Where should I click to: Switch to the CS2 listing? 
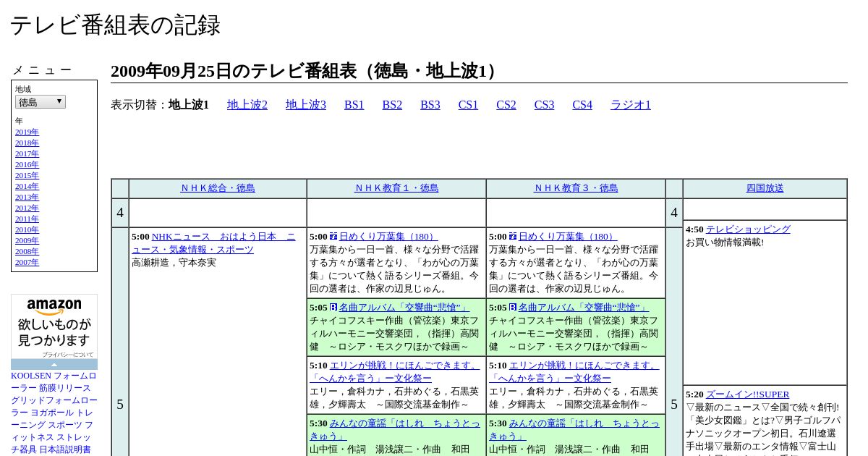[506, 105]
